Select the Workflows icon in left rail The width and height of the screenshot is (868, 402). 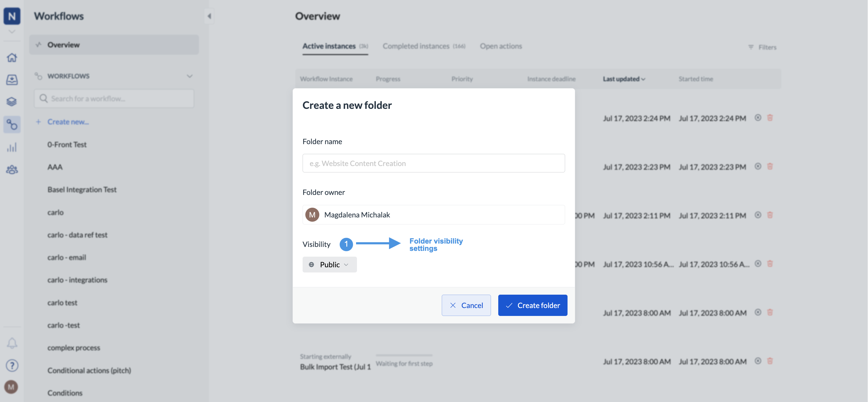tap(12, 124)
